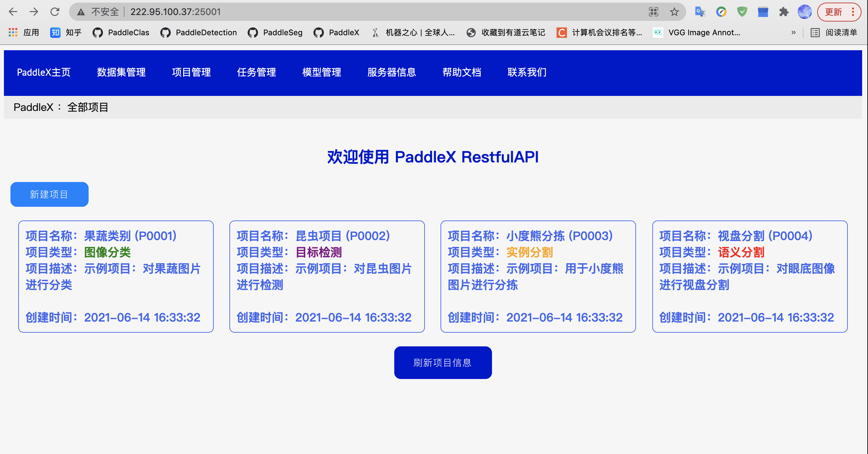Click the user profile avatar
The width and height of the screenshot is (868, 454).
click(805, 12)
